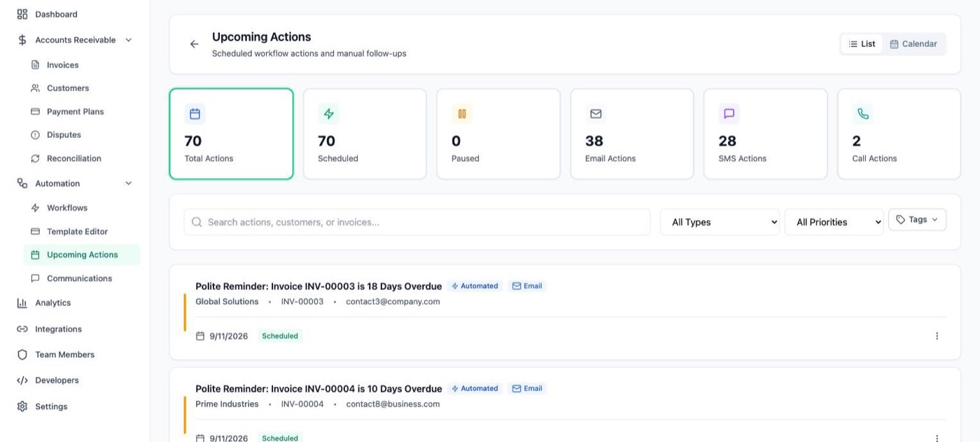Click the search magnifier icon

point(197,222)
